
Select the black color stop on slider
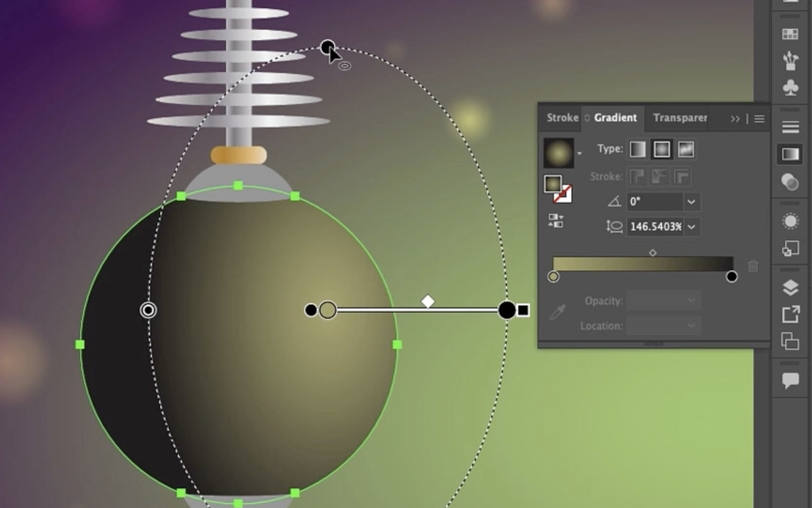tap(731, 277)
